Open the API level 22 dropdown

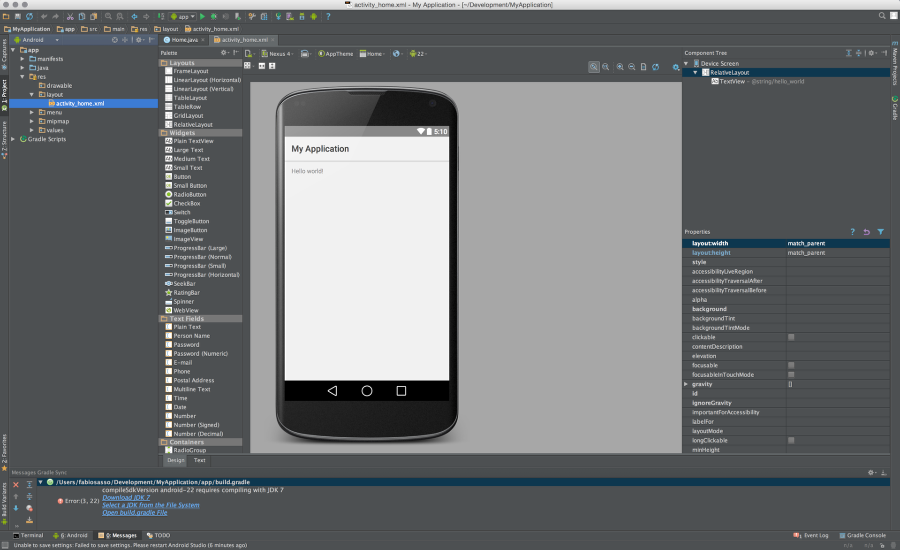pyautogui.click(x=418, y=53)
